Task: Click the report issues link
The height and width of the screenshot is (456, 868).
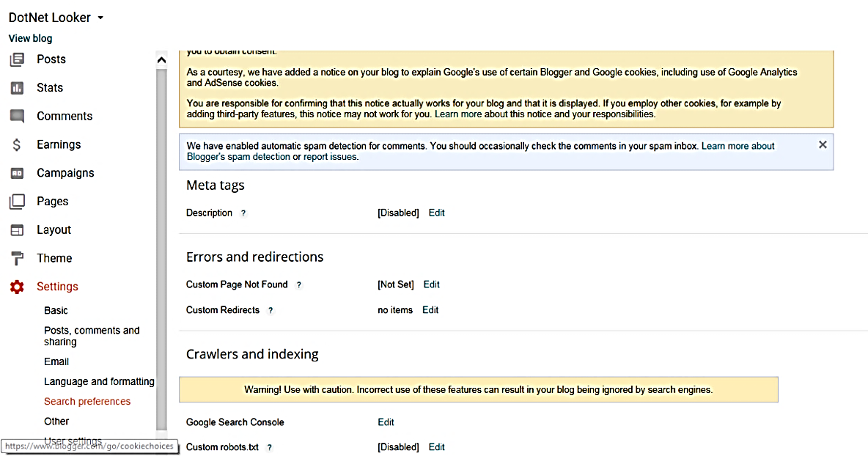Action: pos(330,157)
